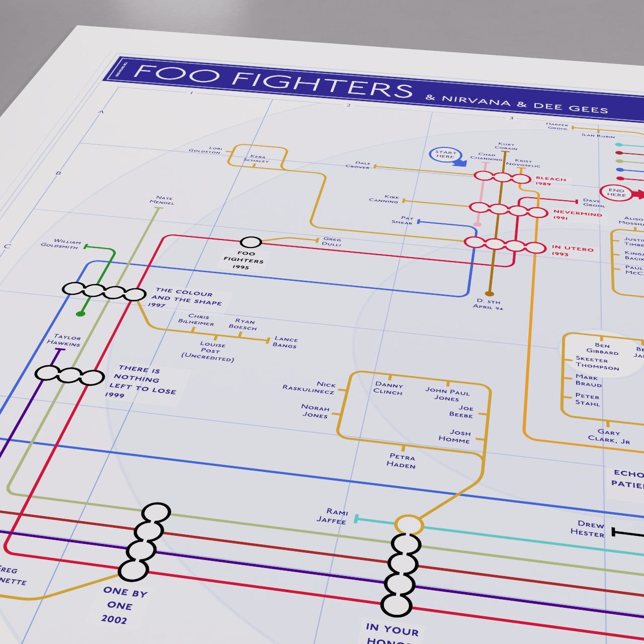Click the Nevermind 1991 album label
Viewport: 644px width, 644px height.
pos(577,215)
